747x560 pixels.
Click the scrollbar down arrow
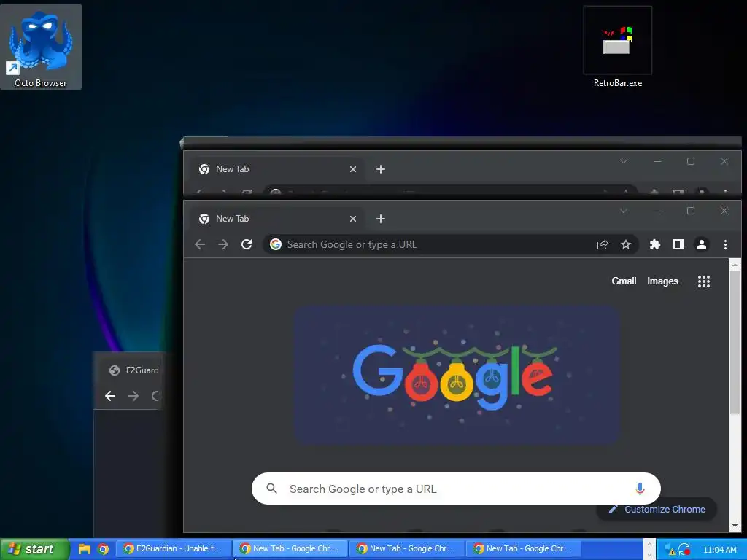click(734, 526)
